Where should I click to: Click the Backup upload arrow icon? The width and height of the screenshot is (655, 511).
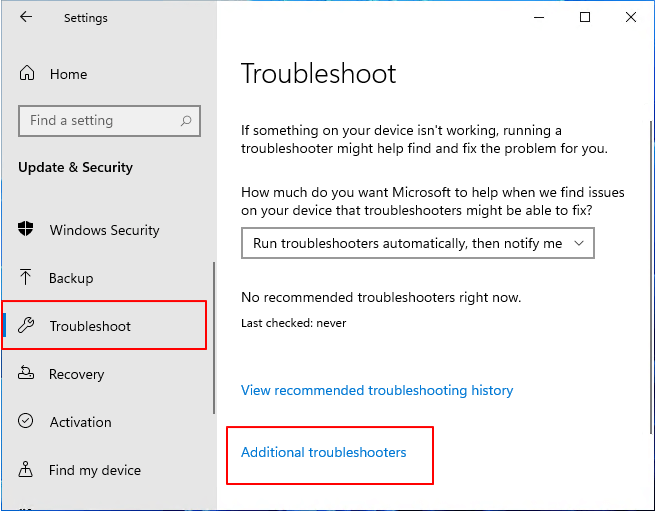pos(27,278)
